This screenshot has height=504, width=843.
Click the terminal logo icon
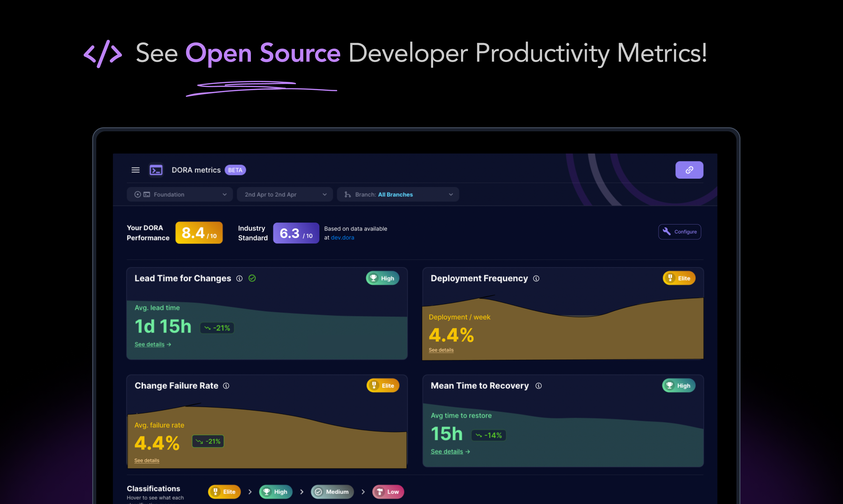(156, 170)
